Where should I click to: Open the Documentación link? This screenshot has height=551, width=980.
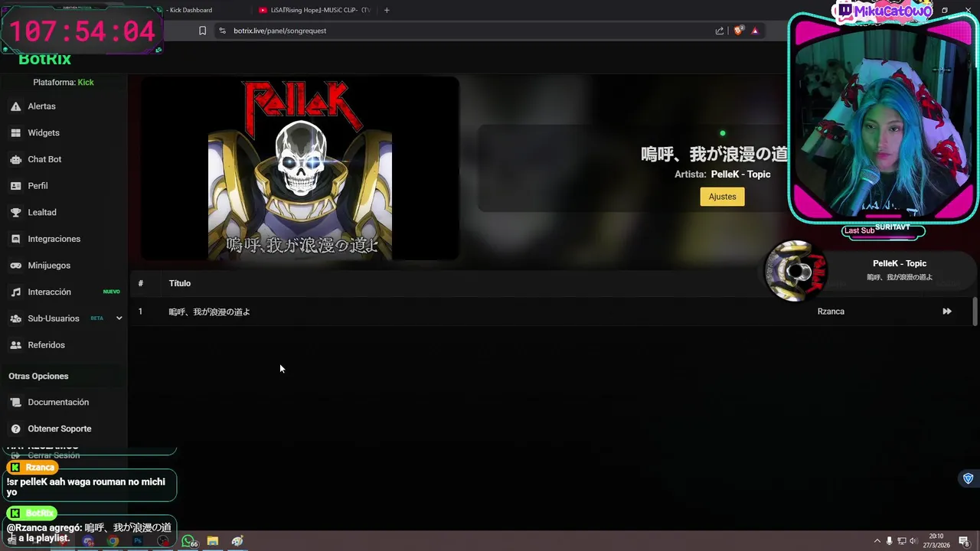58,403
